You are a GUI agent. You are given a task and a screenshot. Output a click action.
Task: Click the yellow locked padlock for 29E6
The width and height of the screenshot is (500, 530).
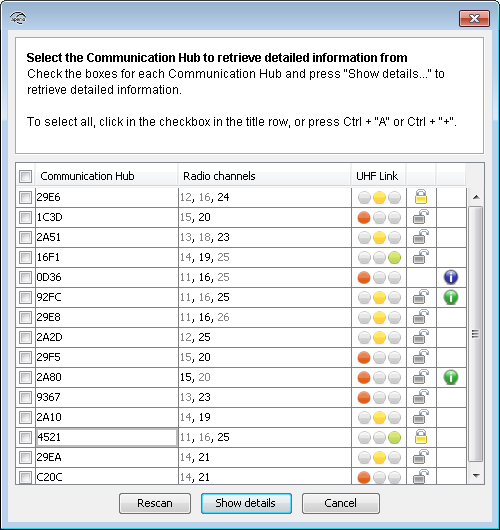(421, 197)
